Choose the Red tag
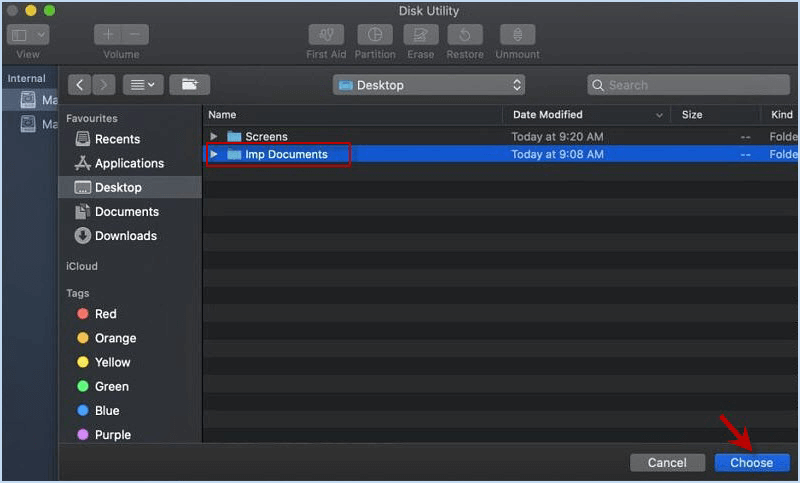 click(97, 314)
